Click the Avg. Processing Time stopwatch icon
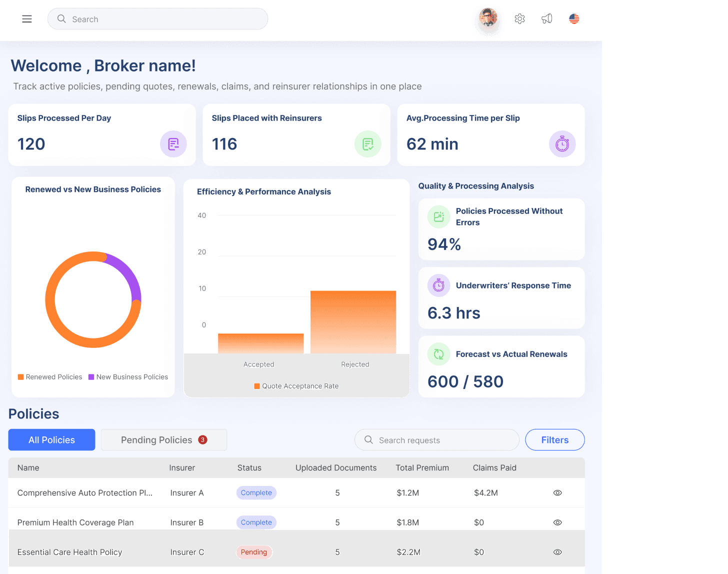Image resolution: width=728 pixels, height=574 pixels. [562, 144]
